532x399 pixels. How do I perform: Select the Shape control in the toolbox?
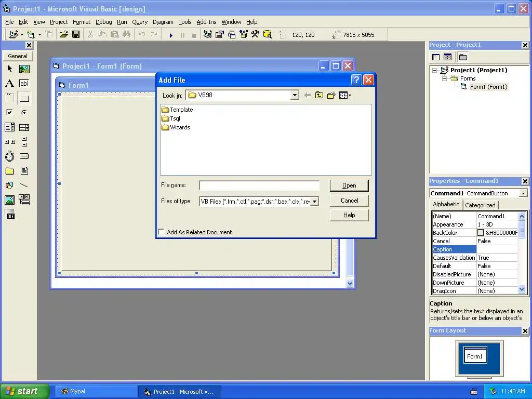pyautogui.click(x=9, y=185)
